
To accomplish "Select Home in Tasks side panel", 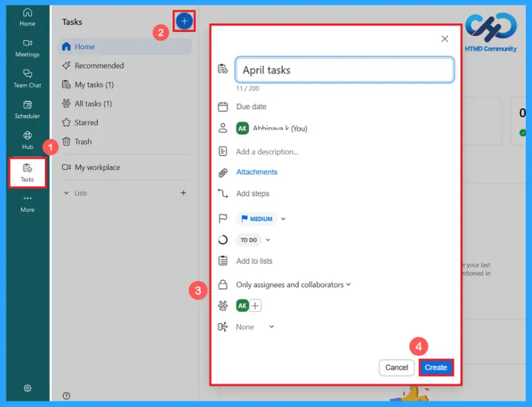I will coord(125,47).
